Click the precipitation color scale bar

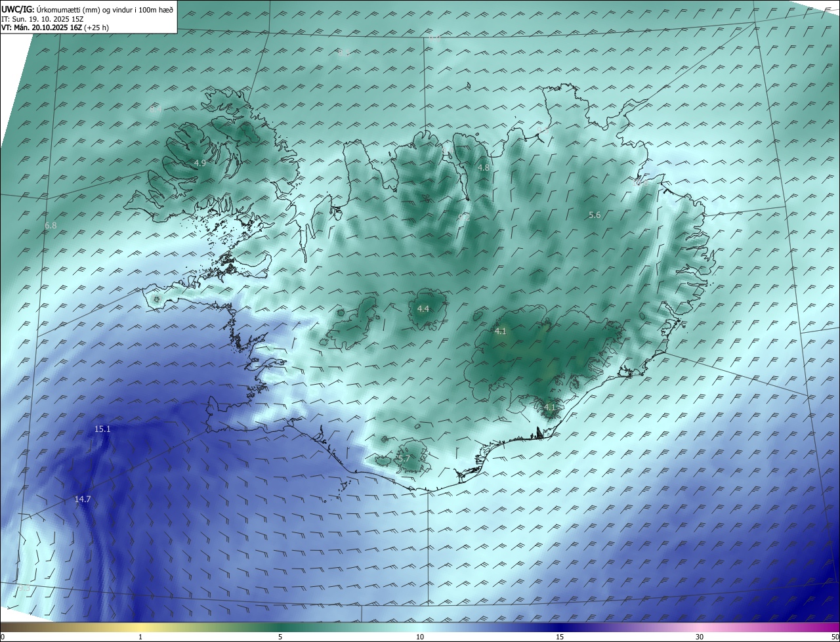[420, 627]
